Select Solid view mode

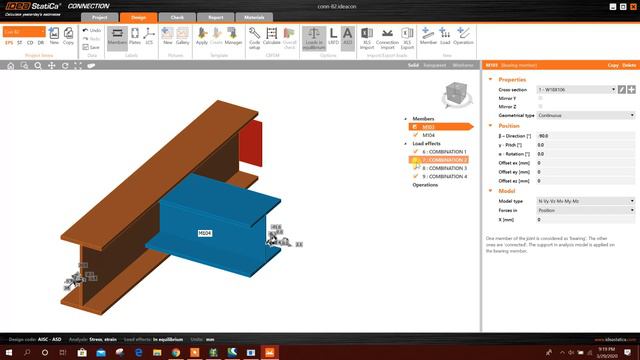point(413,65)
